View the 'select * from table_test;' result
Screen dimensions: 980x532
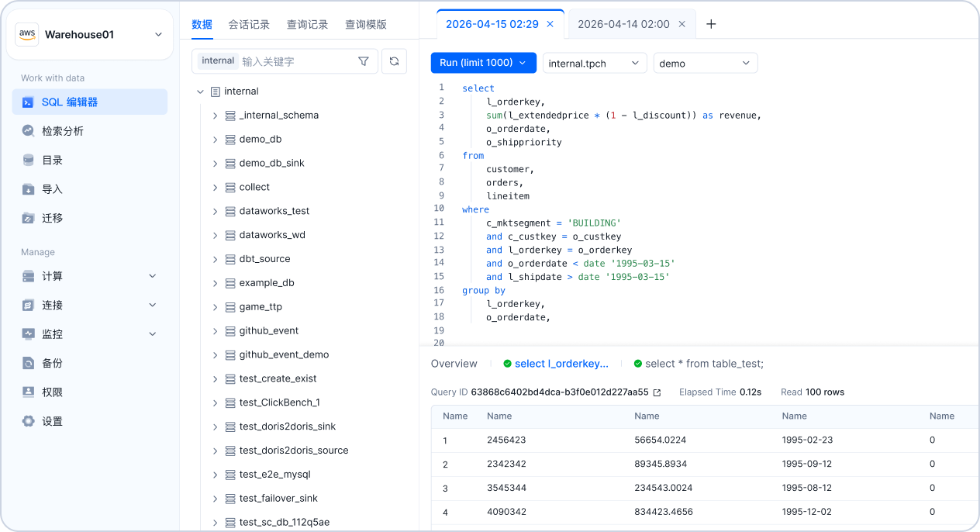703,364
